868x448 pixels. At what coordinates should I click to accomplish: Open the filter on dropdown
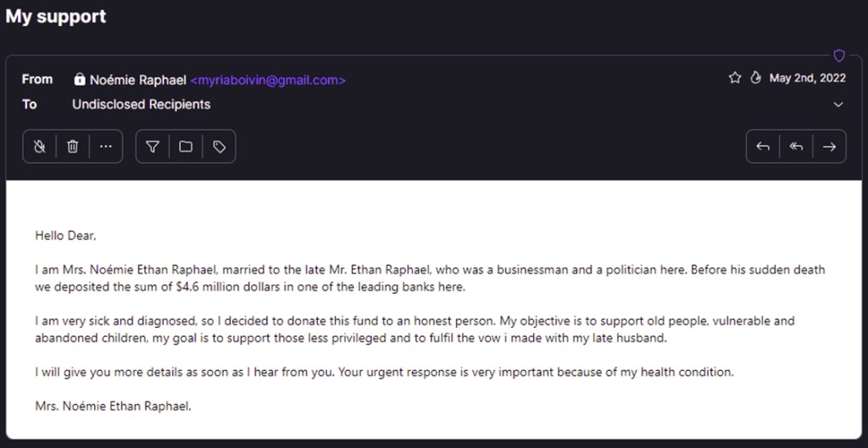point(153,147)
